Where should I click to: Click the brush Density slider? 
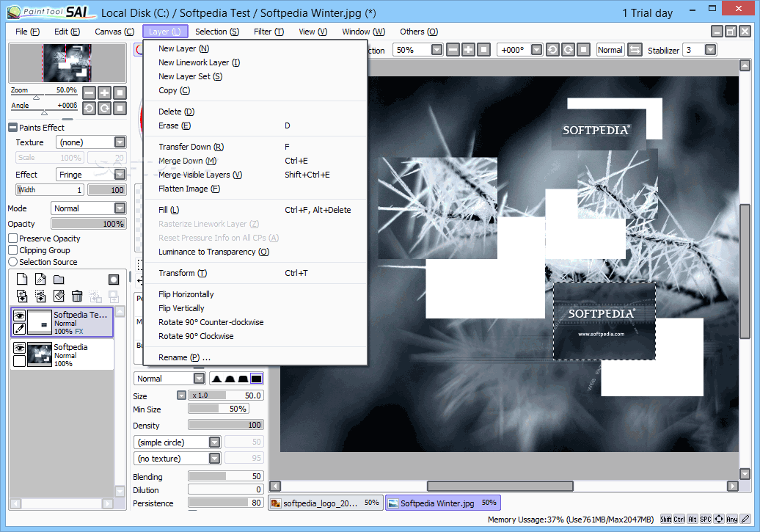226,425
